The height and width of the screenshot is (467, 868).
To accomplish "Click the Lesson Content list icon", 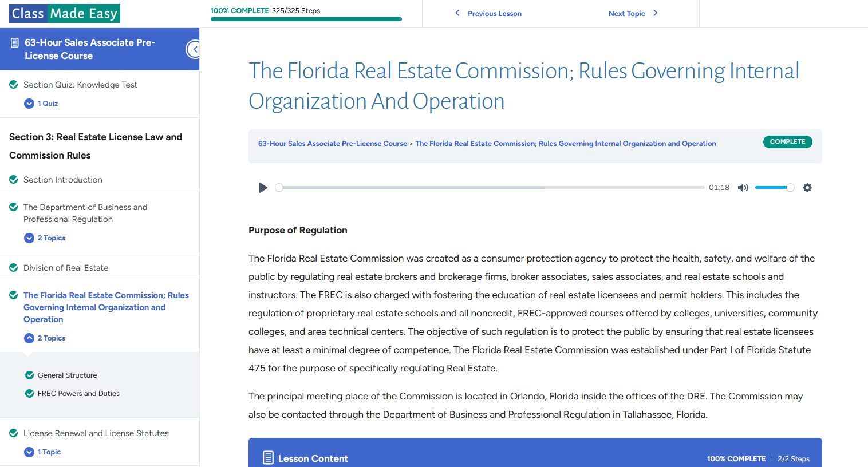I will click(x=268, y=458).
